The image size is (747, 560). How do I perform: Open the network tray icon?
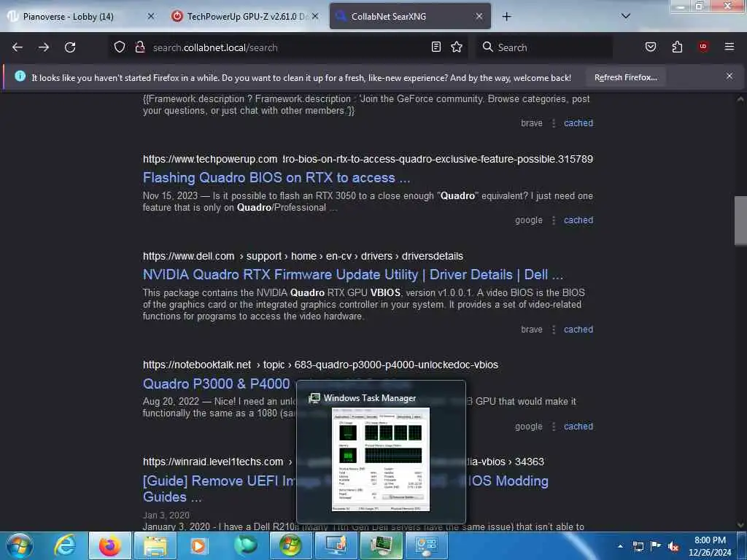[638, 546]
